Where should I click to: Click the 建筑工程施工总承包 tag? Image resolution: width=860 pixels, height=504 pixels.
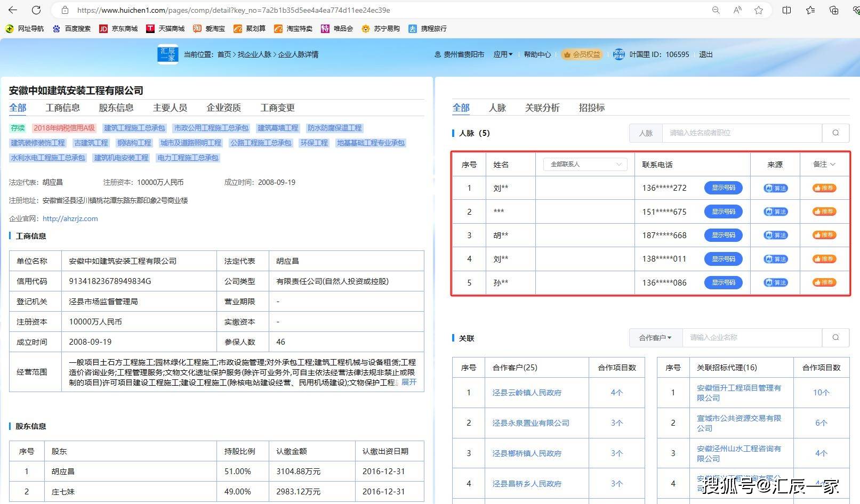pos(135,128)
